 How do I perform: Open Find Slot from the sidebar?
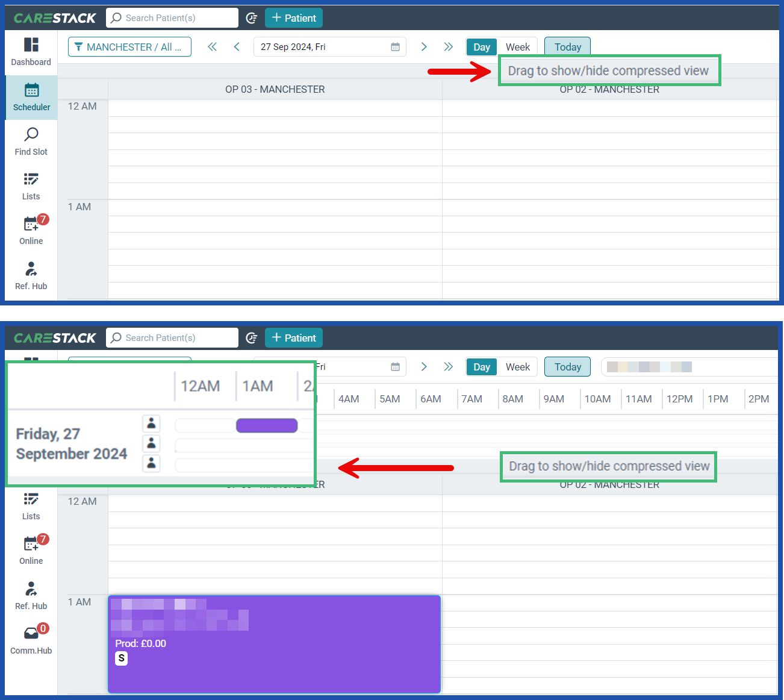pos(31,141)
